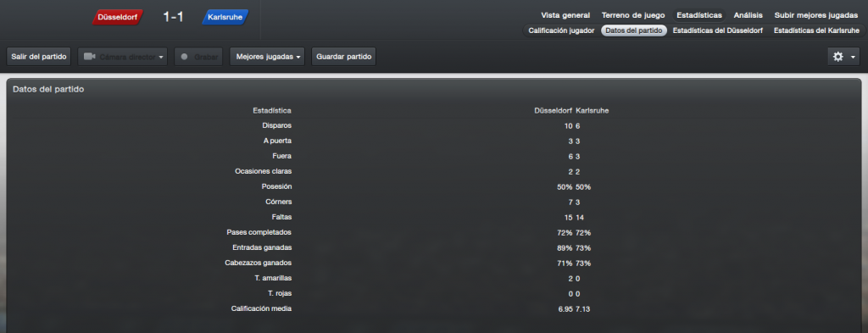Go to the Análisis tab

point(748,15)
